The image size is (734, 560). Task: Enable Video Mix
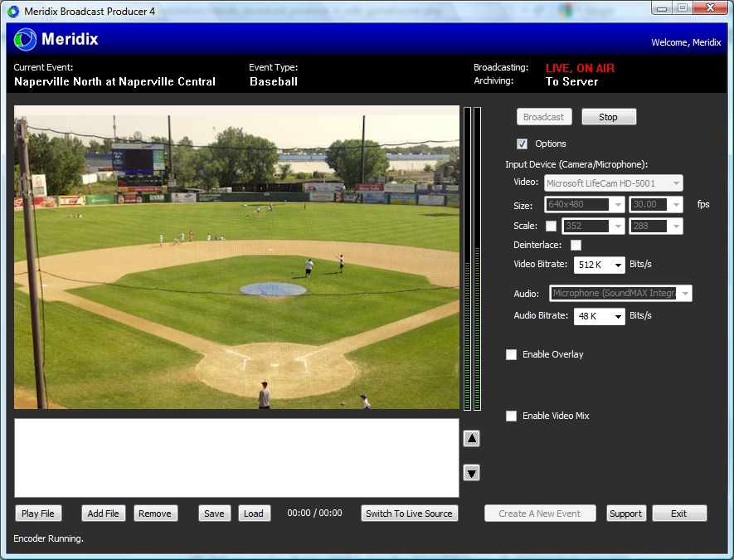click(511, 416)
